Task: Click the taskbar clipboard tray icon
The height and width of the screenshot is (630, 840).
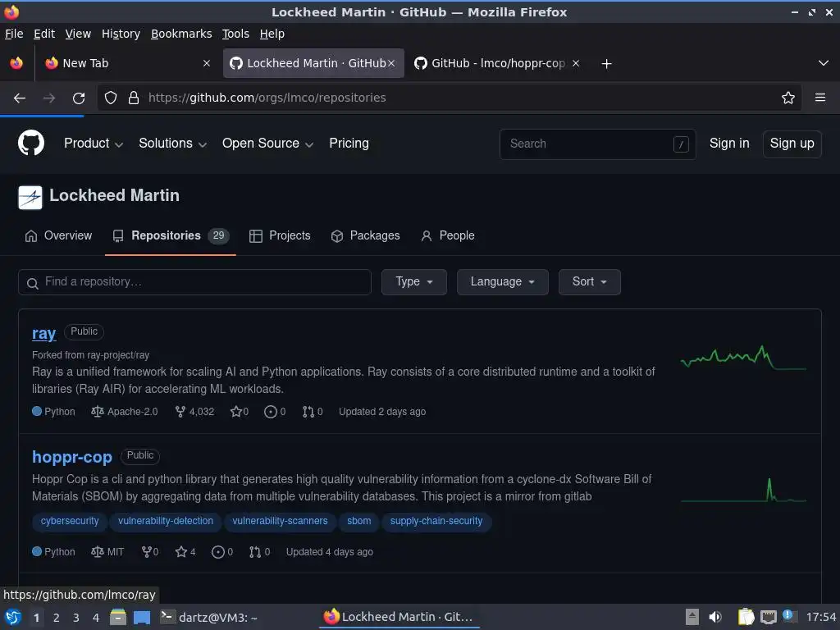Action: [746, 617]
